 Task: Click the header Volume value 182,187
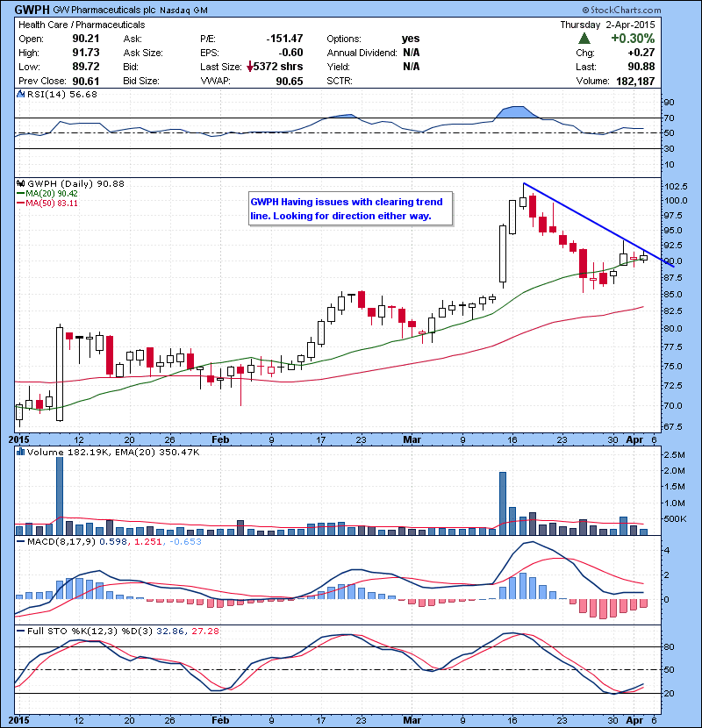[635, 82]
